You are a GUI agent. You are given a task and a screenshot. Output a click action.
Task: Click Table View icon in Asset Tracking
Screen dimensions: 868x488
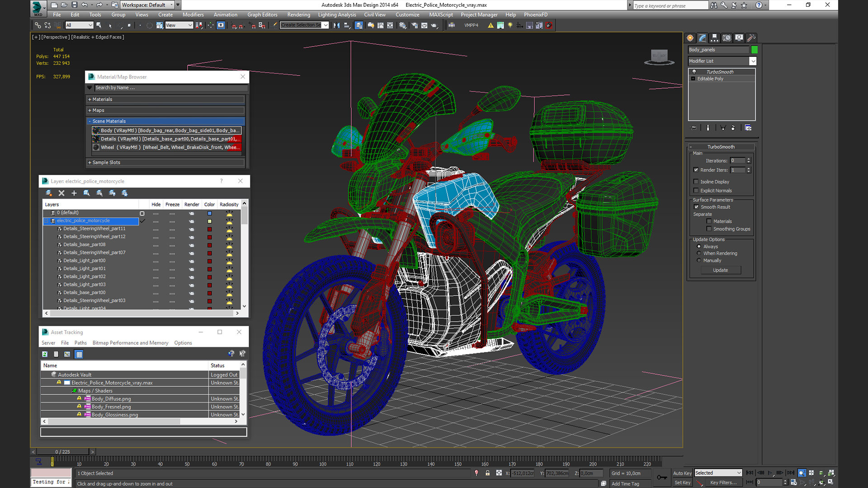tap(79, 354)
